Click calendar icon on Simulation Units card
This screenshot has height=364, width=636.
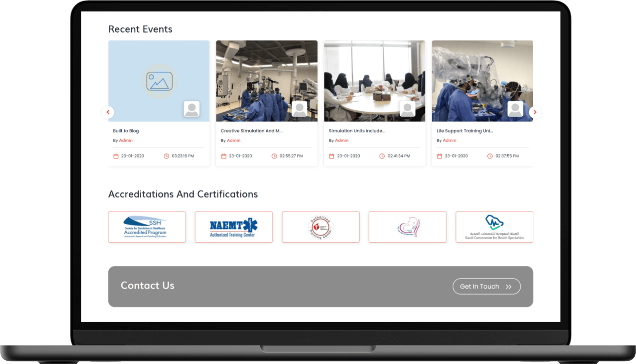(x=332, y=156)
